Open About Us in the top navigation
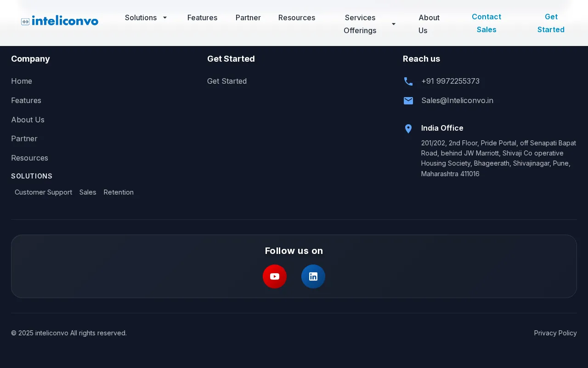The height and width of the screenshot is (368, 588). [429, 24]
